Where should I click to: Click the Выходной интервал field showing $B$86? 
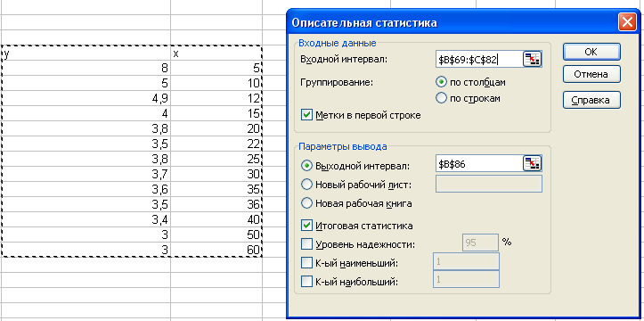click(479, 163)
